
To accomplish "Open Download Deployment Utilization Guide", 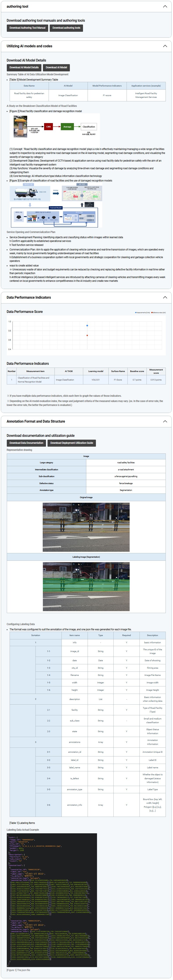I will (x=71, y=443).
